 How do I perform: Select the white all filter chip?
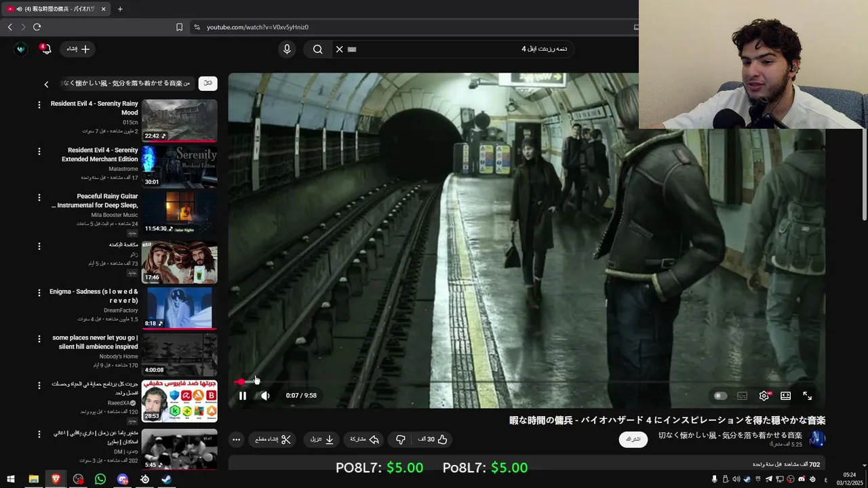tap(208, 83)
